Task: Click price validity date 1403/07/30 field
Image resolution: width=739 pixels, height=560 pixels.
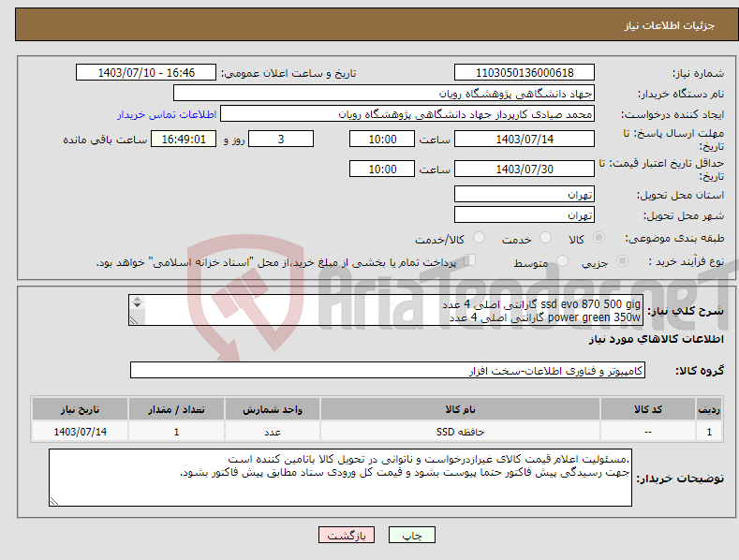Action: pyautogui.click(x=525, y=169)
